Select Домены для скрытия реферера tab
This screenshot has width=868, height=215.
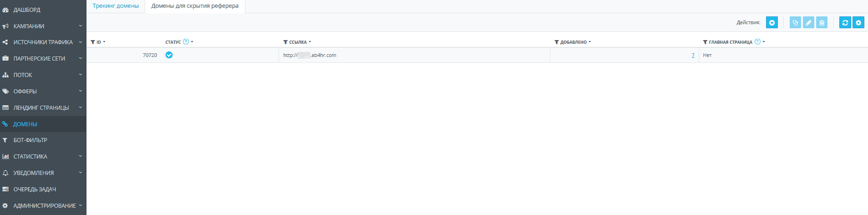click(x=195, y=6)
